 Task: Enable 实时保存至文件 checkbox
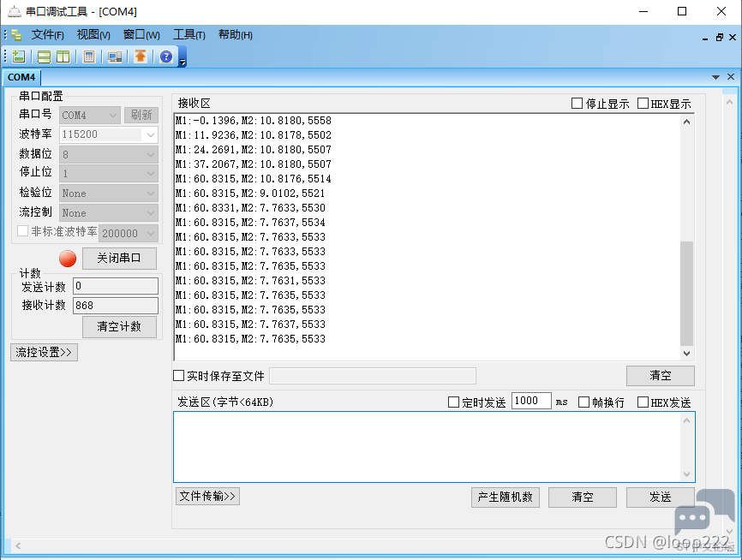[x=178, y=376]
